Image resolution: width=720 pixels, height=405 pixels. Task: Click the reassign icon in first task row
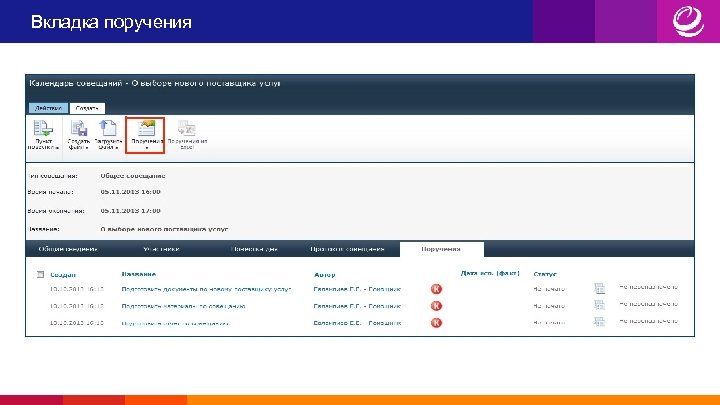[599, 288]
